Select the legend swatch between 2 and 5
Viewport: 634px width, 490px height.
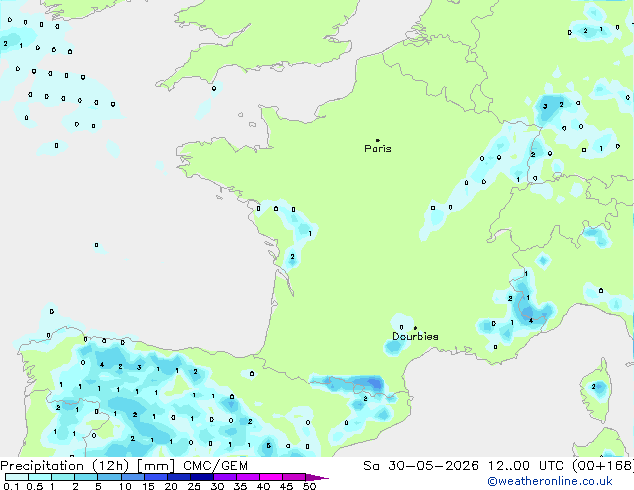pos(86,477)
